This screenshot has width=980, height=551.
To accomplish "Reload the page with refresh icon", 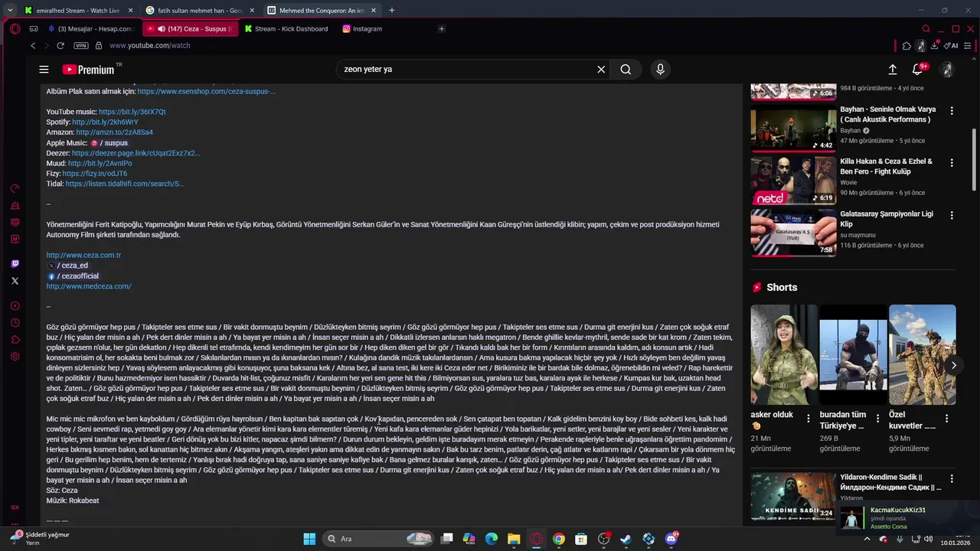I will click(x=60, y=46).
